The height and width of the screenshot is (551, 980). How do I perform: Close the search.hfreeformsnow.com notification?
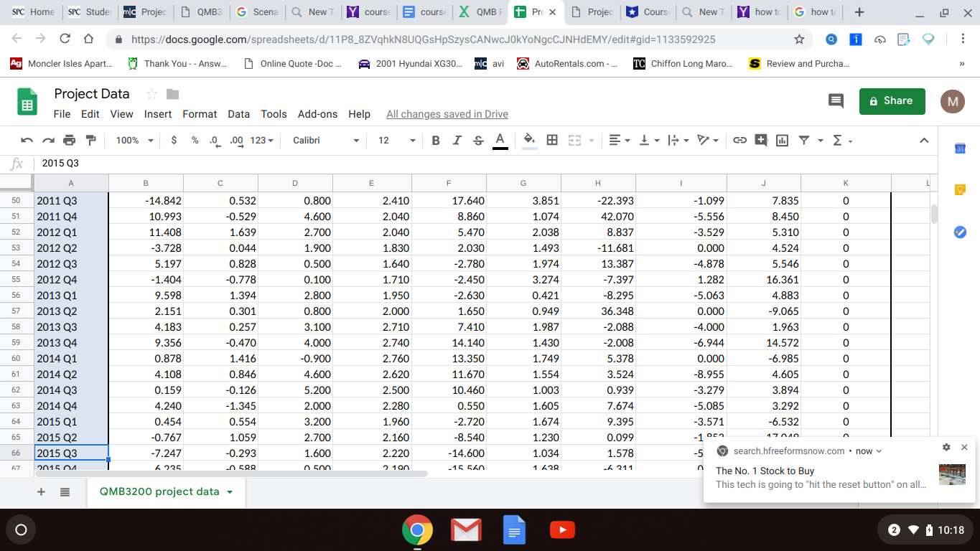coord(964,447)
